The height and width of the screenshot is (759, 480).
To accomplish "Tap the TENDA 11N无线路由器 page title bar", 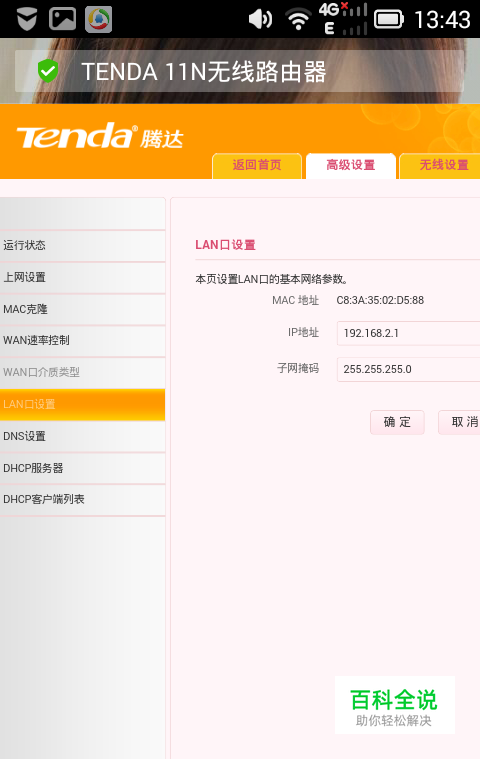I will pos(240,71).
